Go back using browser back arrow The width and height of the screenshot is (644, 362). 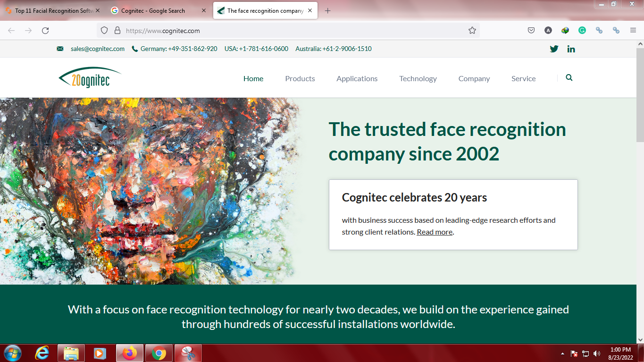[x=11, y=30]
